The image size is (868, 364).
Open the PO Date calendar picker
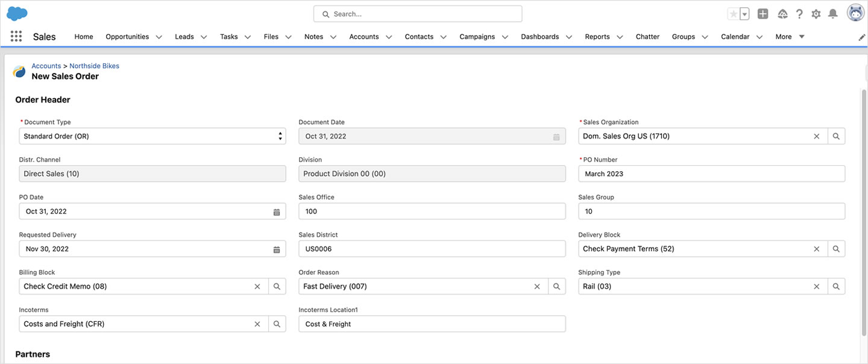tap(277, 212)
